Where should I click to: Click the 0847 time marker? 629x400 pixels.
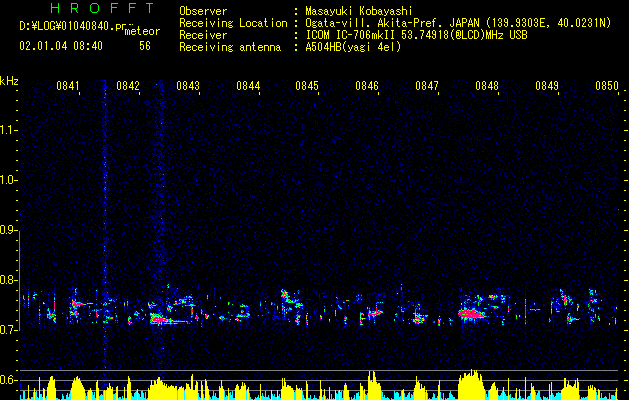click(427, 86)
